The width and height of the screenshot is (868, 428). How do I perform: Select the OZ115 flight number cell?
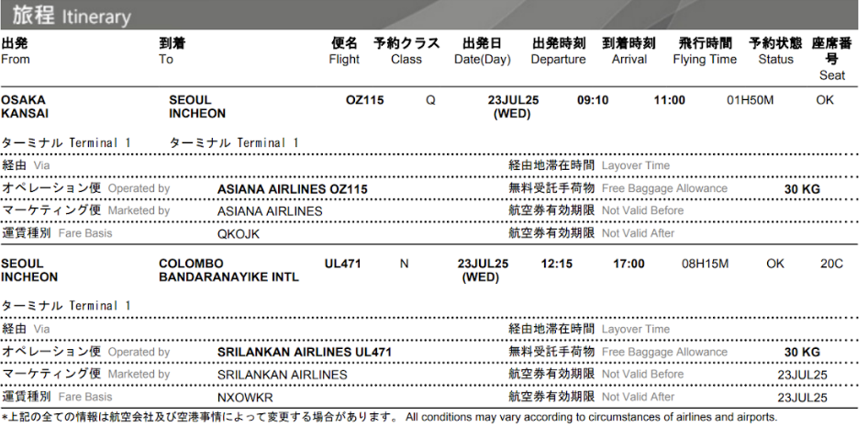[x=364, y=100]
